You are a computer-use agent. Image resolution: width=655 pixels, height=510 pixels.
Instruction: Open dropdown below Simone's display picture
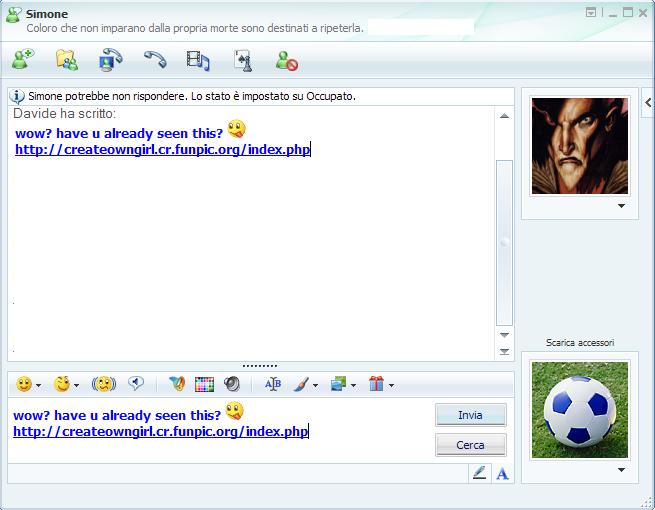[621, 206]
